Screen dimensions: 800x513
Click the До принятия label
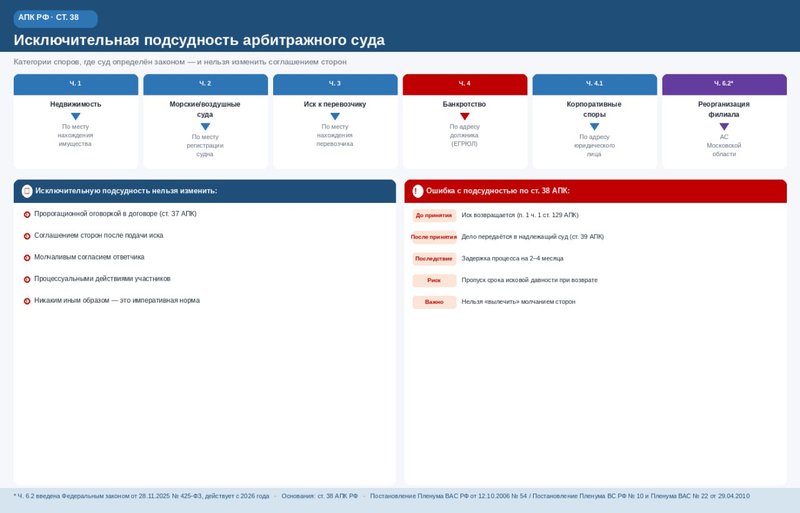click(434, 215)
